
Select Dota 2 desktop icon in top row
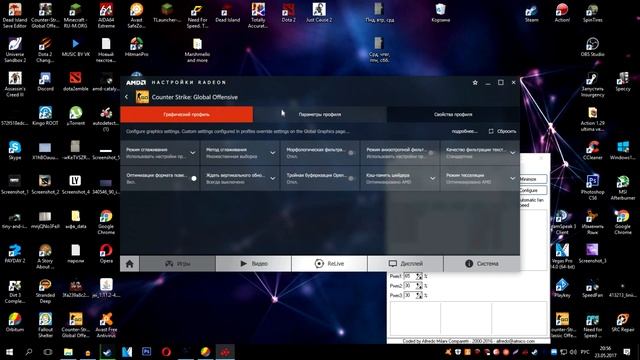point(289,13)
